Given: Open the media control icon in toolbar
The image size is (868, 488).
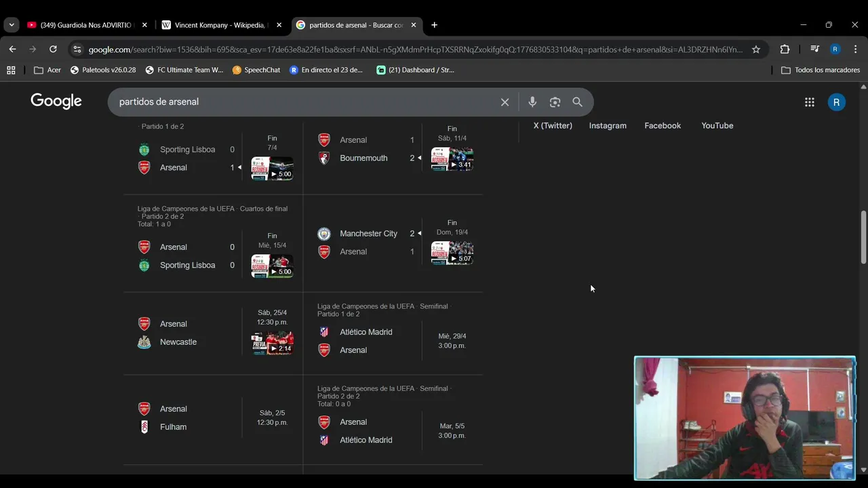Looking at the screenshot, I should [815, 49].
